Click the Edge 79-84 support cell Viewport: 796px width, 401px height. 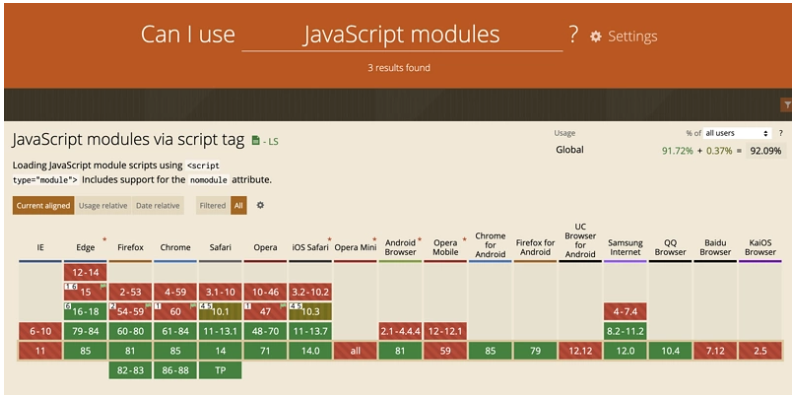coord(85,331)
